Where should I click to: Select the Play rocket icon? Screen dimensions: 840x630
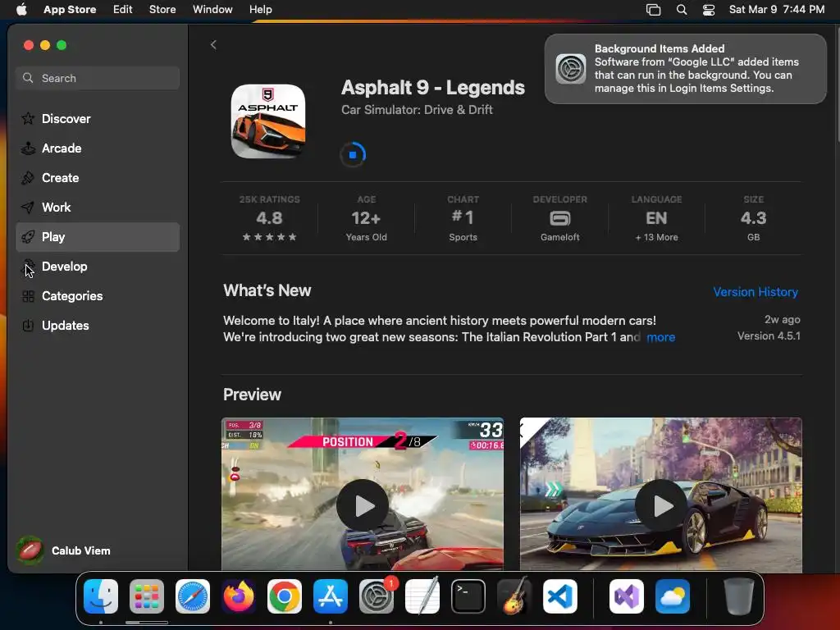click(x=28, y=237)
